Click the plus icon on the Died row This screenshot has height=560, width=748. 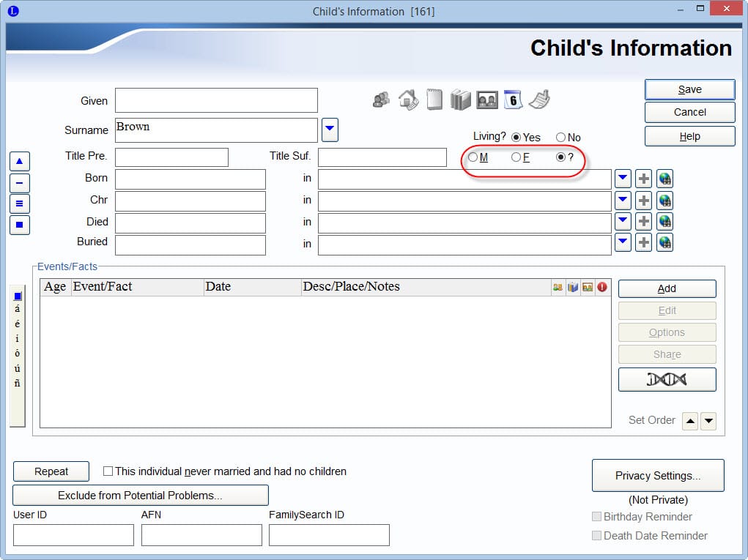(643, 221)
